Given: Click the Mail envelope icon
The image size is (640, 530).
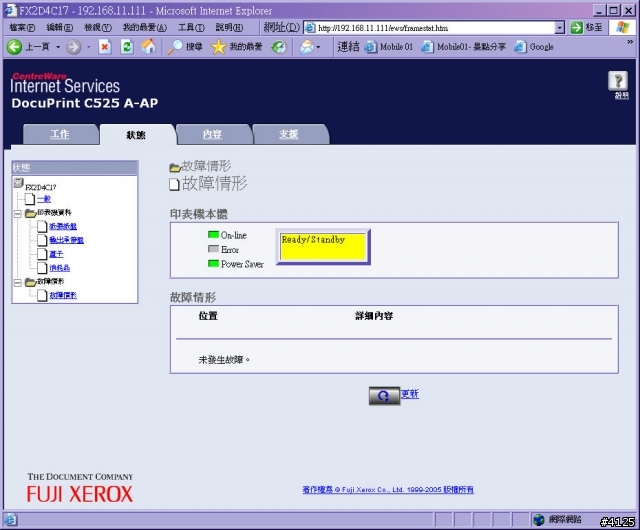Looking at the screenshot, I should click(307, 47).
